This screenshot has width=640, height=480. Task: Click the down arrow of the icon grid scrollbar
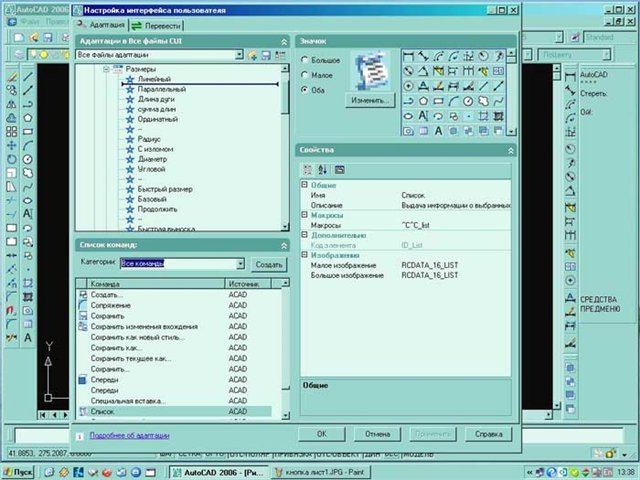(x=511, y=131)
